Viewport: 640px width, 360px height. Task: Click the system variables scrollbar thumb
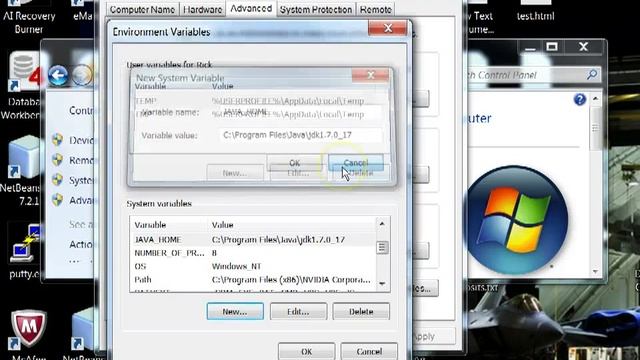tap(382, 247)
